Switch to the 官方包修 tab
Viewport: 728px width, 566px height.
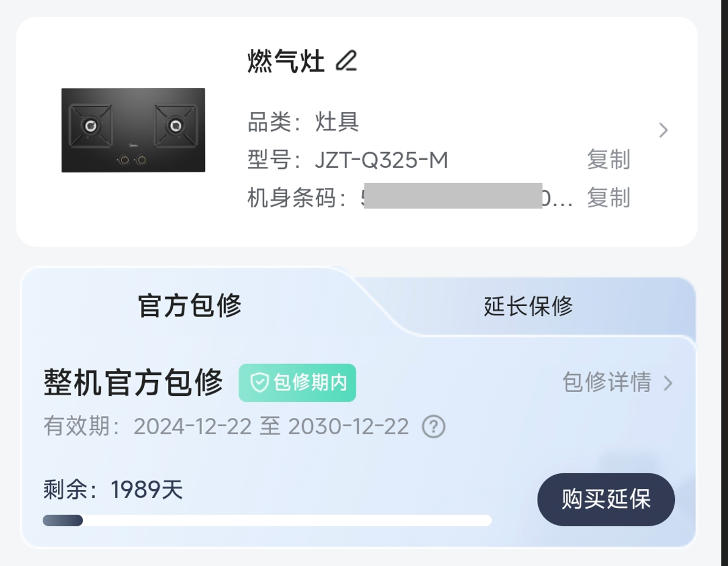click(x=190, y=305)
